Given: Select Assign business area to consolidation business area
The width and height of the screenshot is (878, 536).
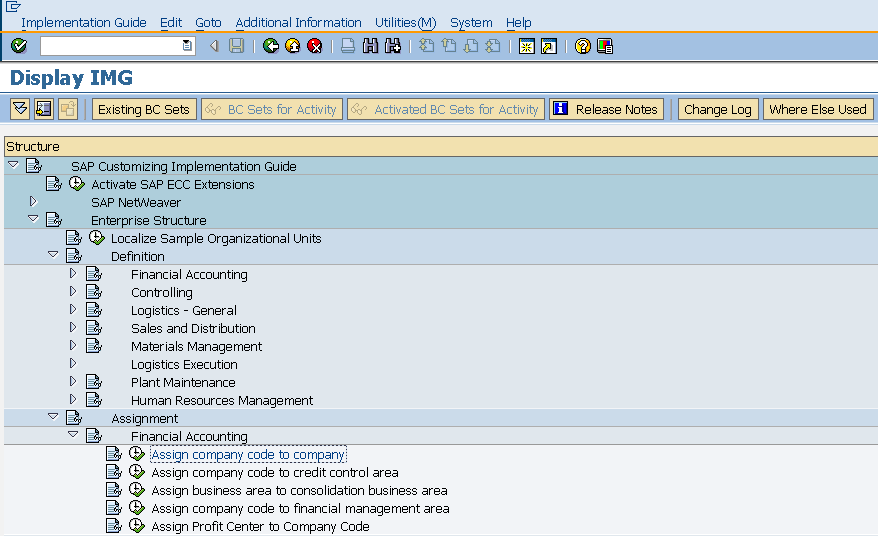Looking at the screenshot, I should click(300, 490).
